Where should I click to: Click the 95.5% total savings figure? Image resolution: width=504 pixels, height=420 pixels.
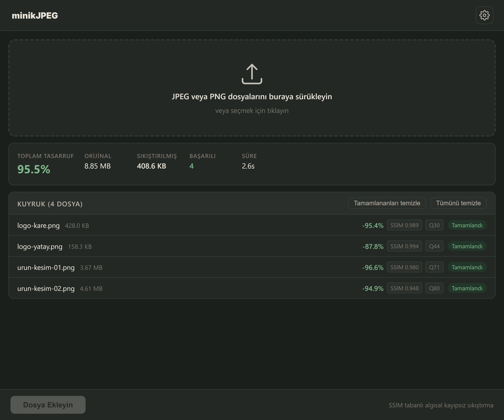click(x=34, y=169)
